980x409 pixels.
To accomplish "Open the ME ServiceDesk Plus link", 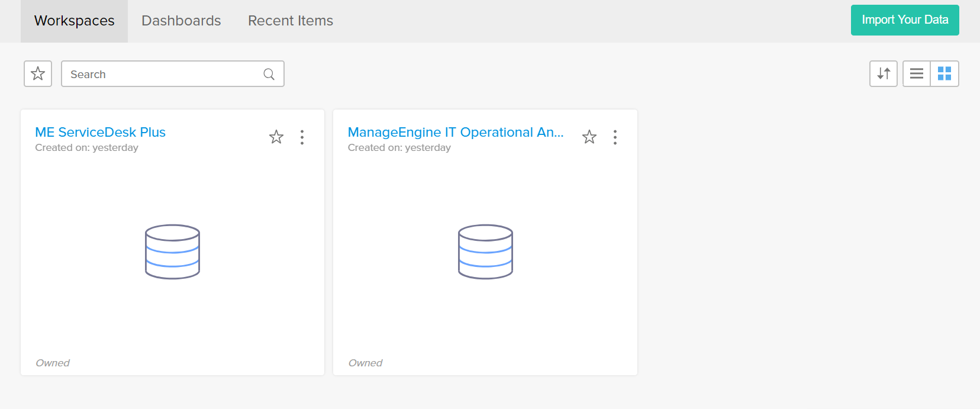I will click(100, 132).
